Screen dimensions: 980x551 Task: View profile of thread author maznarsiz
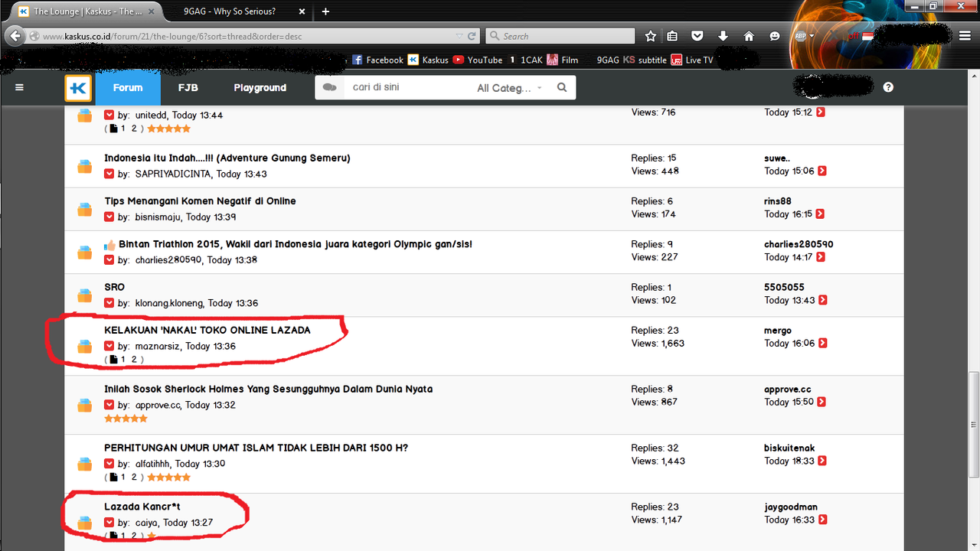[x=158, y=346]
